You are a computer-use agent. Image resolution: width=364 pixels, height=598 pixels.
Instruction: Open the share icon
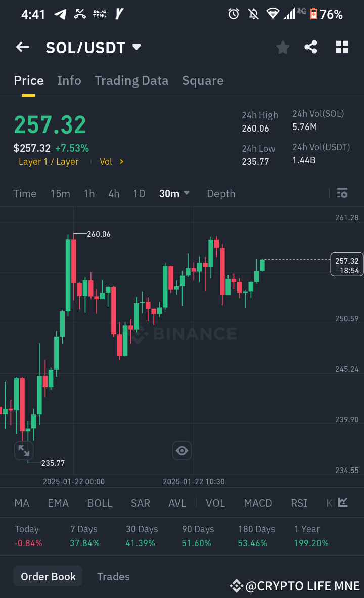310,47
